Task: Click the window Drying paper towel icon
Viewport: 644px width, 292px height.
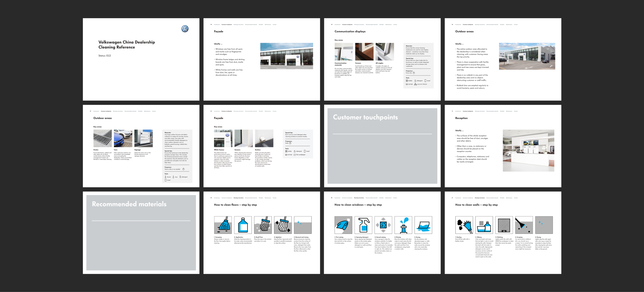Action: 423,225
